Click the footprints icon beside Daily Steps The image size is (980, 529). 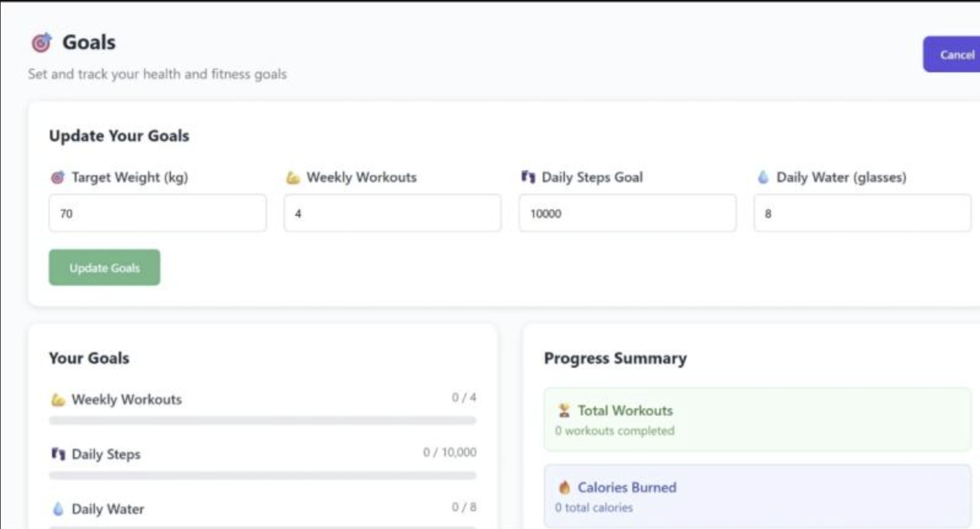58,454
